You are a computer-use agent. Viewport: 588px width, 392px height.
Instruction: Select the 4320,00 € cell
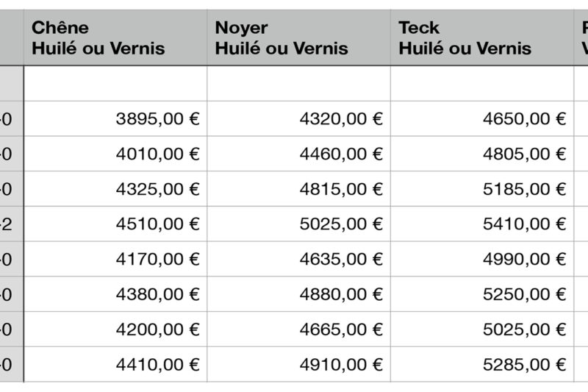point(341,119)
